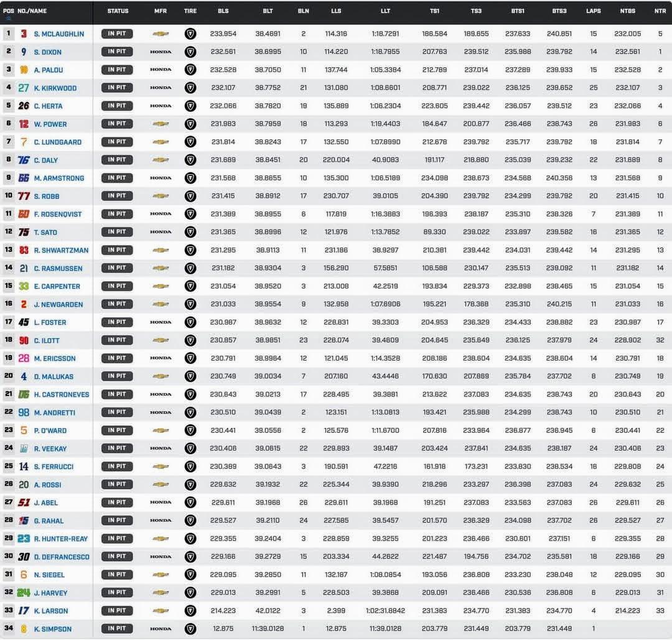Click the No. 3 car number icon for S. McLaughlin
This screenshot has height=640, width=672.
(x=24, y=34)
